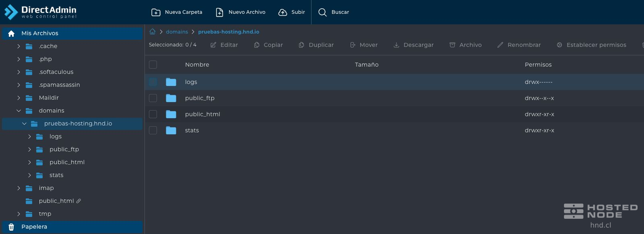Click the Papelera trash icon

pos(11,227)
